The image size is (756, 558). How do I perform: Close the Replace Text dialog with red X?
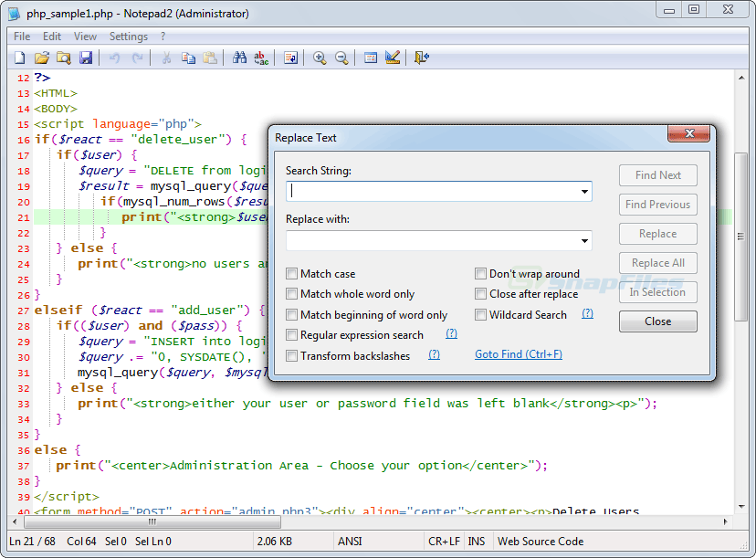coord(689,133)
